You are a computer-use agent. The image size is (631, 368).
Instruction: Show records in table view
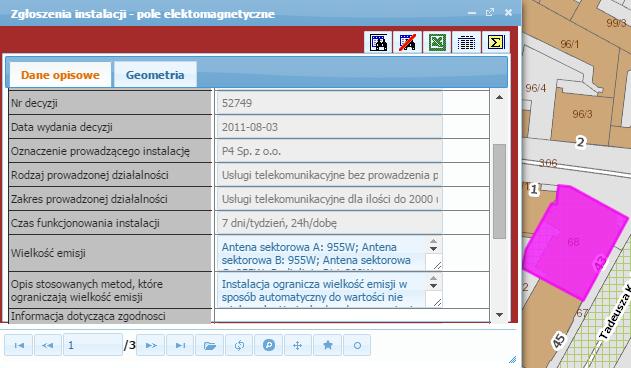click(x=466, y=42)
